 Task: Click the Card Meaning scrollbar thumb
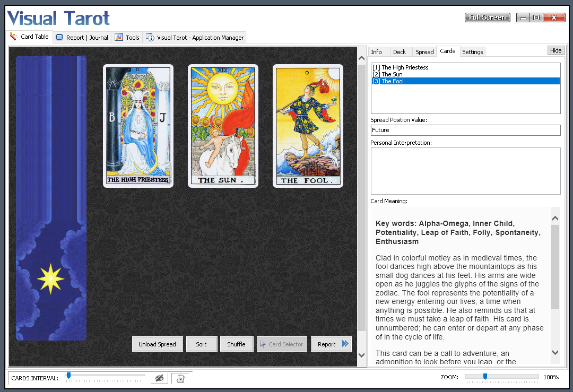[555, 267]
